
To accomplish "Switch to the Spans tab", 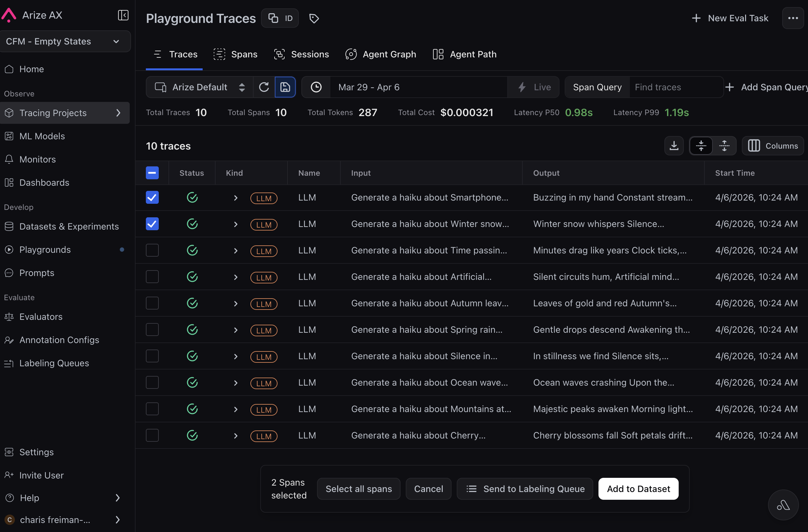I will pyautogui.click(x=235, y=54).
